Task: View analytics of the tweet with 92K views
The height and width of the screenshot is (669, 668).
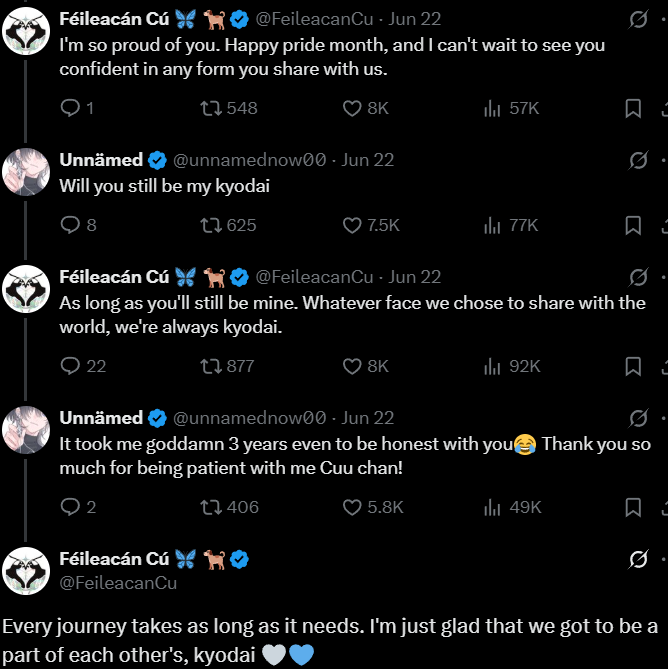Action: tap(492, 367)
